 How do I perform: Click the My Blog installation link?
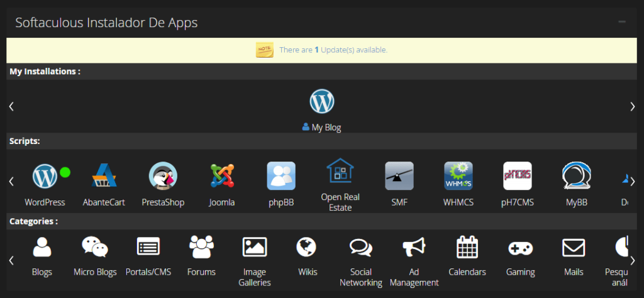pos(326,128)
